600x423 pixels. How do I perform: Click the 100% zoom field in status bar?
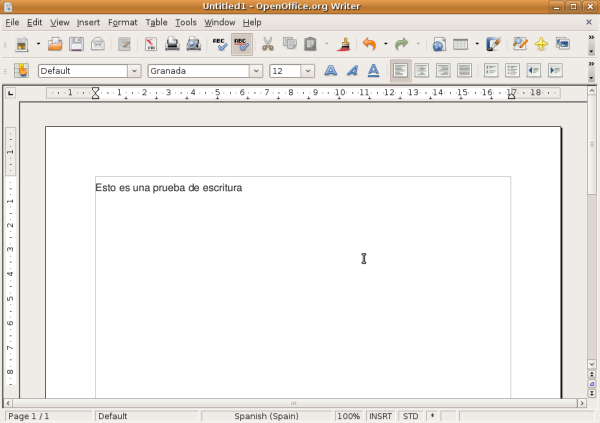click(348, 416)
